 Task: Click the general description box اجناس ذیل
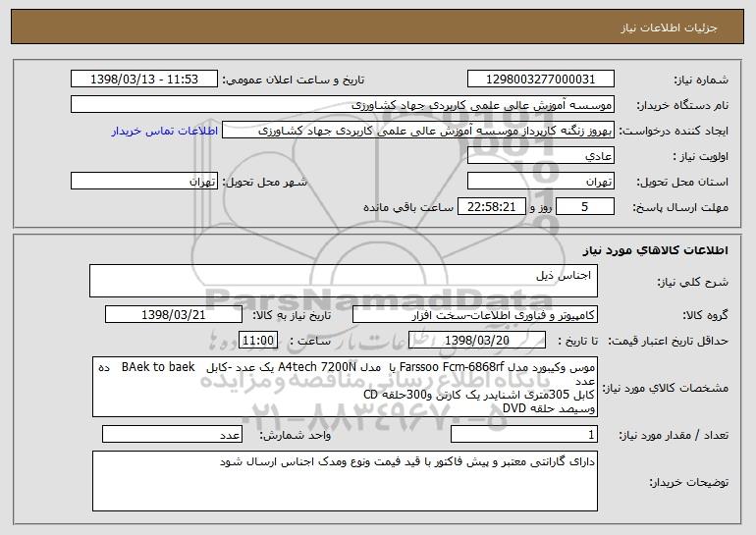coord(344,281)
